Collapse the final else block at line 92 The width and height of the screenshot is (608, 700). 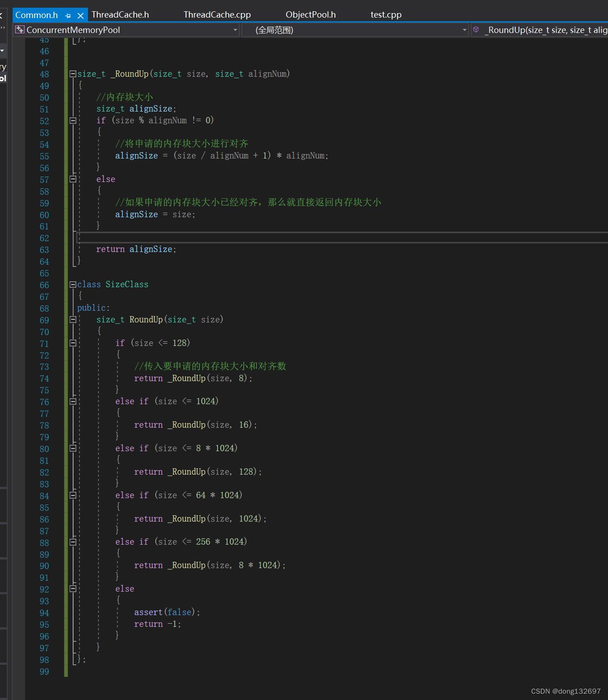coord(73,589)
